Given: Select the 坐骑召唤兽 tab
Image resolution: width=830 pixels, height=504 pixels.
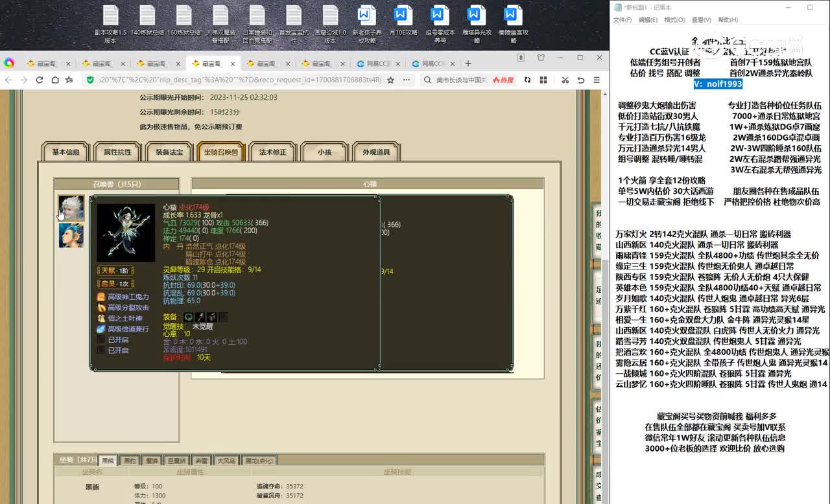Looking at the screenshot, I should 221,152.
